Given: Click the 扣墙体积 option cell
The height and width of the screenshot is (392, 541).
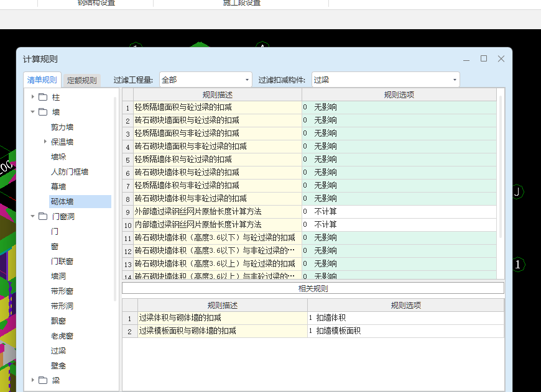Looking at the screenshot, I should pos(405,318).
